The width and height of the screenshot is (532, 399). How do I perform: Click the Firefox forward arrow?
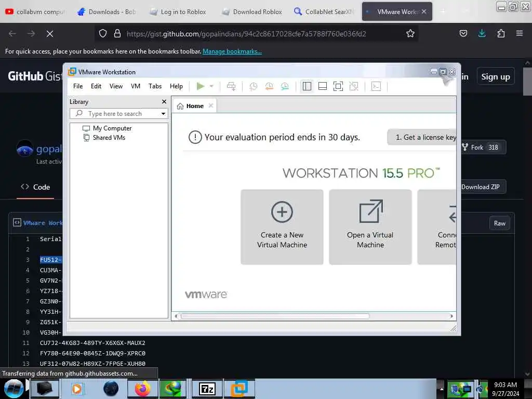[31, 34]
